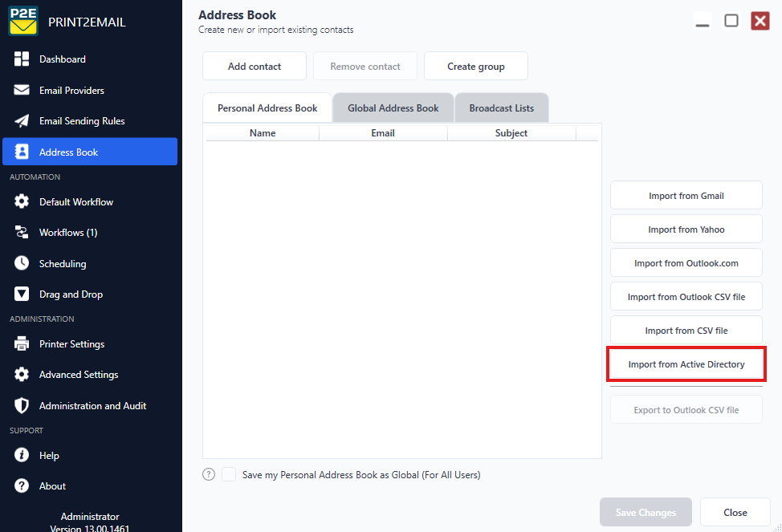This screenshot has height=532, width=782.
Task: Open Drag and Drop in sidebar
Action: 90,294
